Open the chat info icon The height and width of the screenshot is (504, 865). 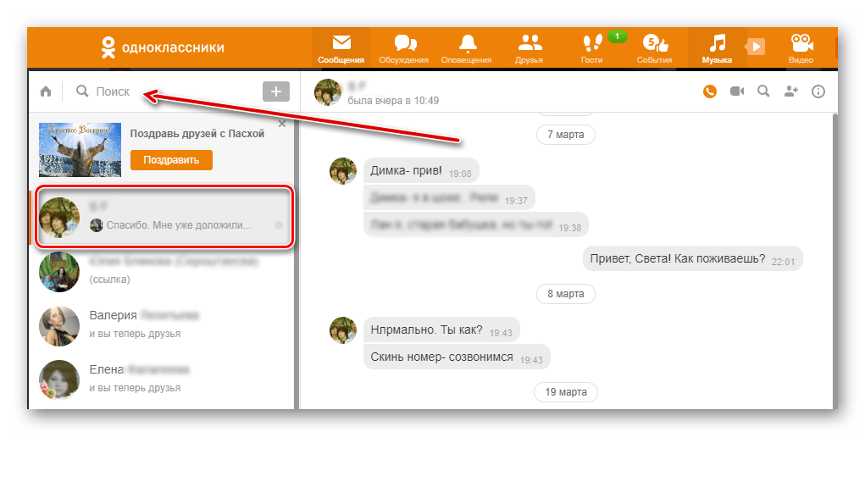818,91
